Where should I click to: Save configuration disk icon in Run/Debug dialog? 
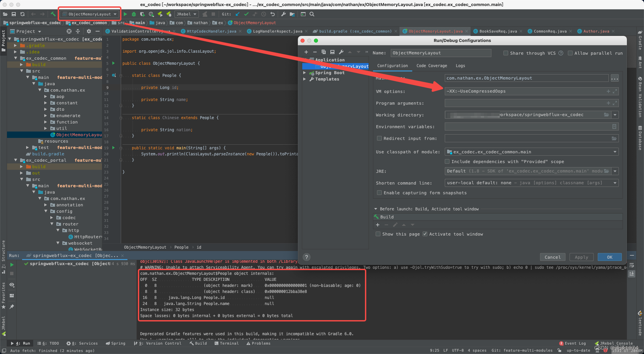(x=332, y=52)
